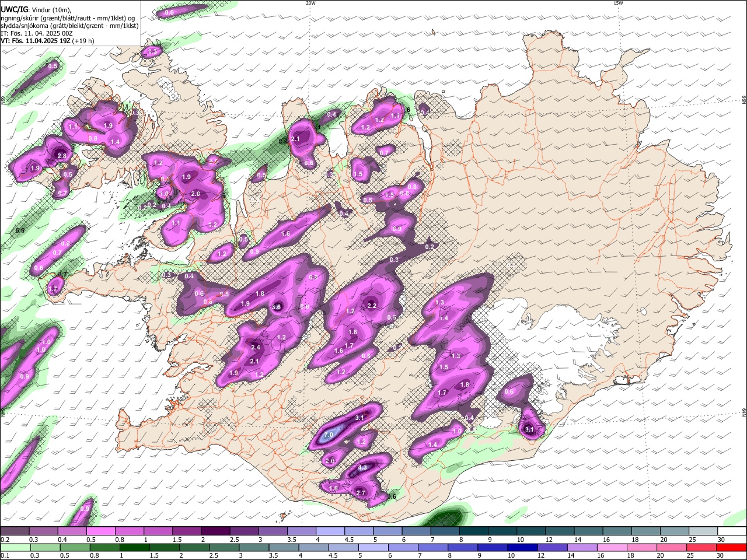Click the '0.2' label in the upper legend
This screenshot has width=747, height=560.
(5, 540)
